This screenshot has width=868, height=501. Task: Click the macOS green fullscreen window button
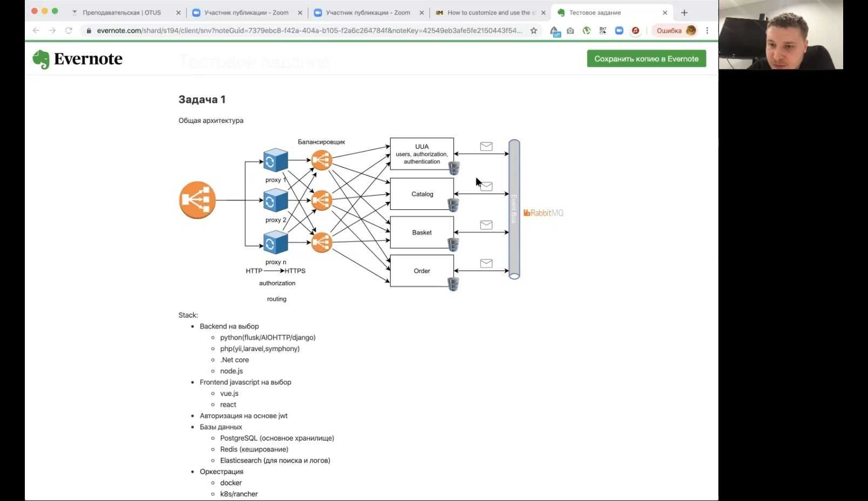click(55, 11)
